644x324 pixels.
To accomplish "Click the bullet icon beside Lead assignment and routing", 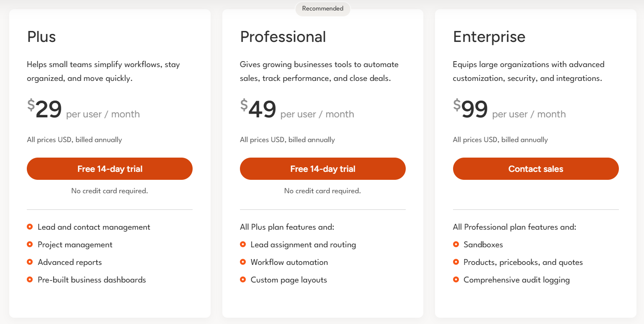I will tap(243, 244).
